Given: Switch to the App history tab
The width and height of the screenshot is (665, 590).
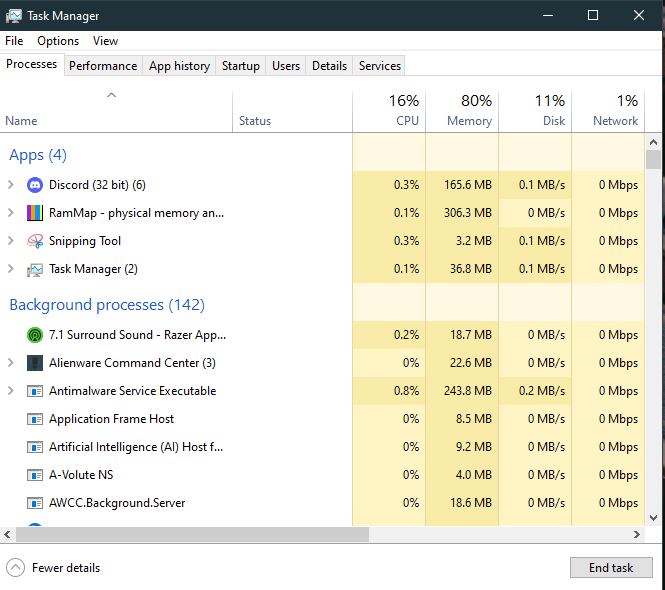Looking at the screenshot, I should (x=179, y=66).
